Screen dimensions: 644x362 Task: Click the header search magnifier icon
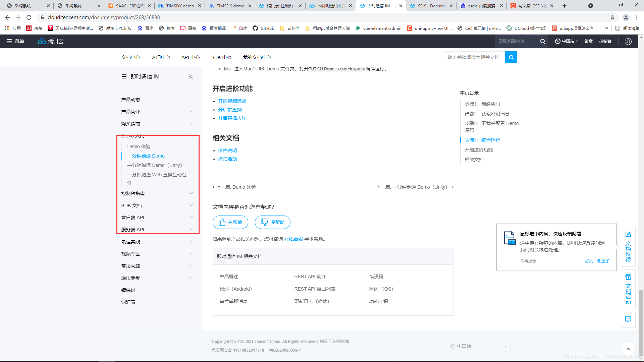point(542,41)
